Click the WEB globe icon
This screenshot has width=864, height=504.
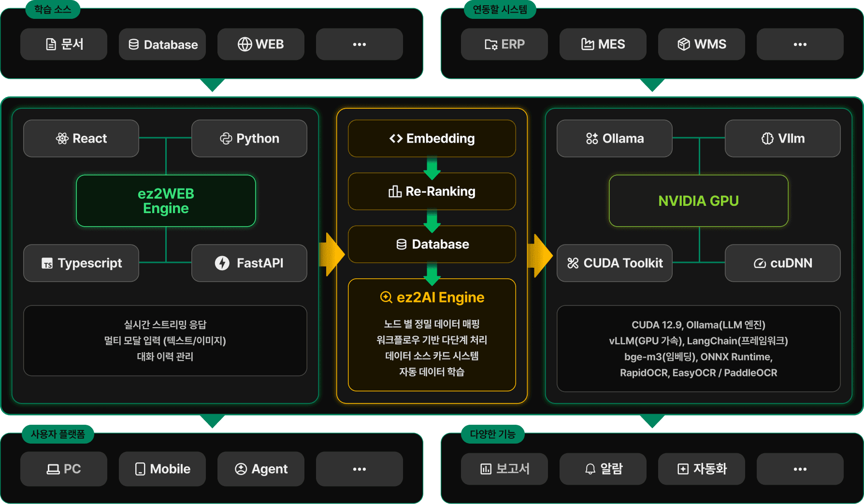coord(245,44)
